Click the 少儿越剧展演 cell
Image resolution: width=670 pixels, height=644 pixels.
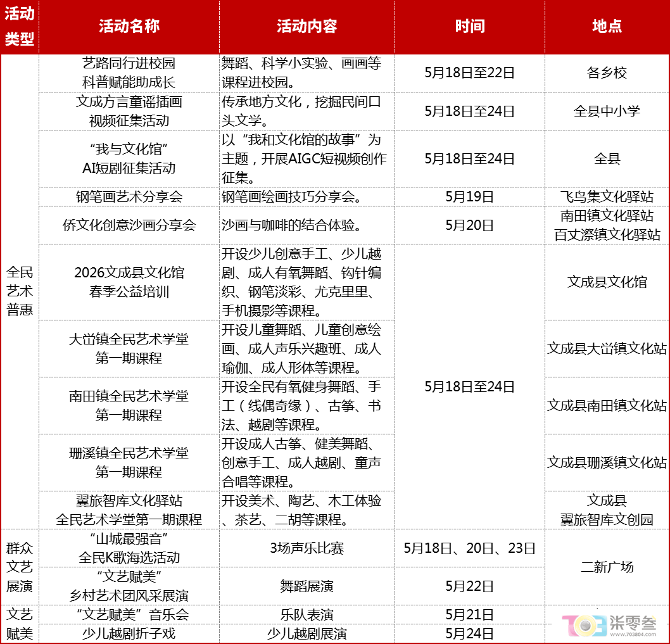pos(307,633)
